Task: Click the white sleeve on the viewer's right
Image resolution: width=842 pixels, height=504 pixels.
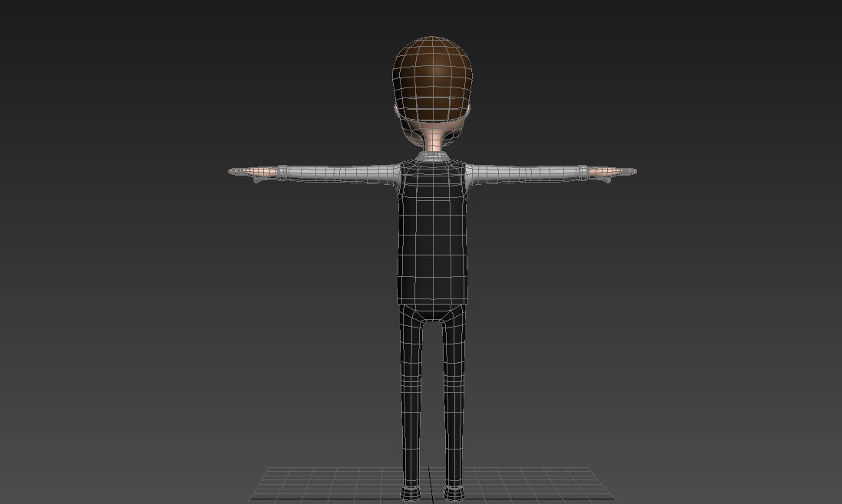Action: (527, 174)
